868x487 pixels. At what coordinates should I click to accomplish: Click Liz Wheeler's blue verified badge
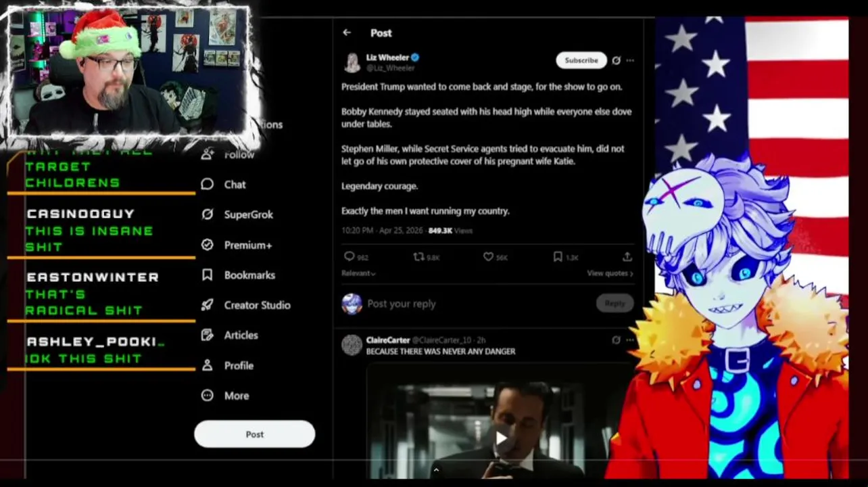(x=415, y=57)
